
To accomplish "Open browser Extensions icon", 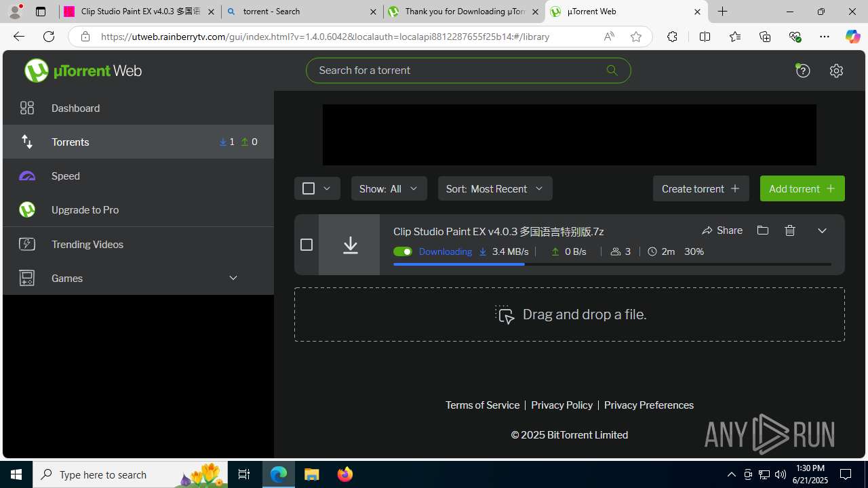I will pyautogui.click(x=672, y=37).
